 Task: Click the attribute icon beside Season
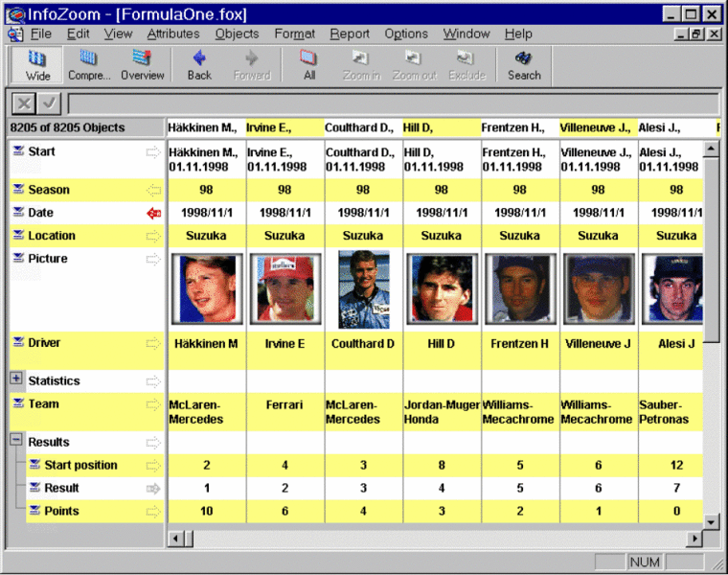pos(18,189)
